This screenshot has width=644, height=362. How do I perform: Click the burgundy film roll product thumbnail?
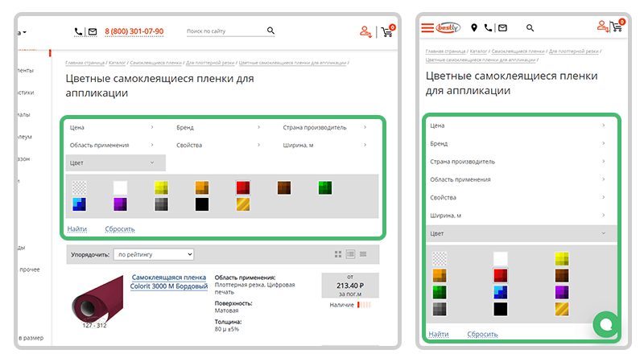97,301
